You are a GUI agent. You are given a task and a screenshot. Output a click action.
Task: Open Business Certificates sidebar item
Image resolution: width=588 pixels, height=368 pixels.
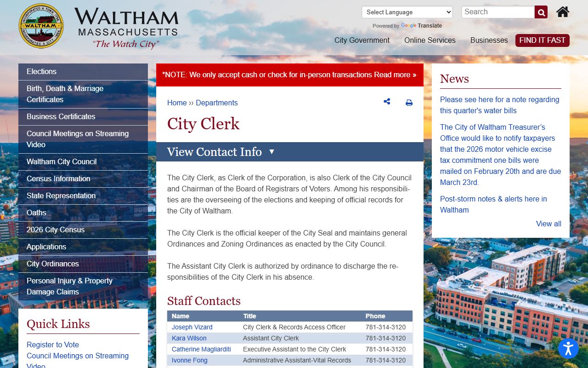[83, 117]
